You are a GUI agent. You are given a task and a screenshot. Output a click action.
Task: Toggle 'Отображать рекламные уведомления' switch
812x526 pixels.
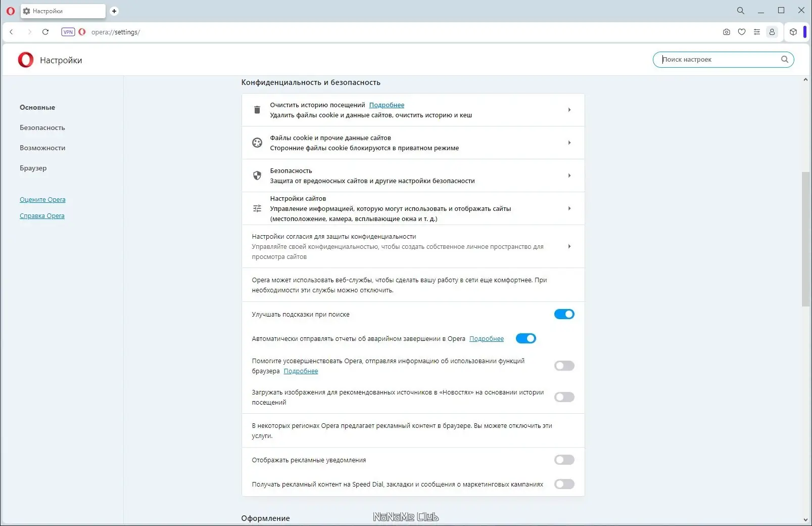point(564,460)
